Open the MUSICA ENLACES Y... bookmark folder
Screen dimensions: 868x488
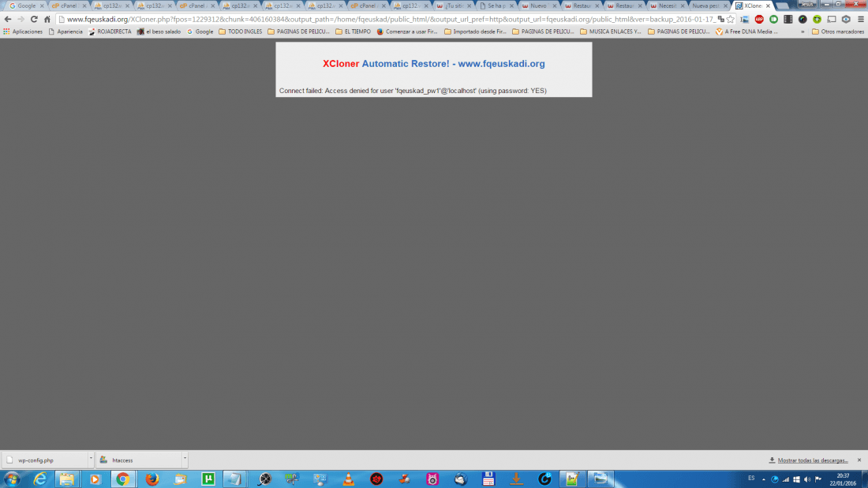pyautogui.click(x=611, y=32)
